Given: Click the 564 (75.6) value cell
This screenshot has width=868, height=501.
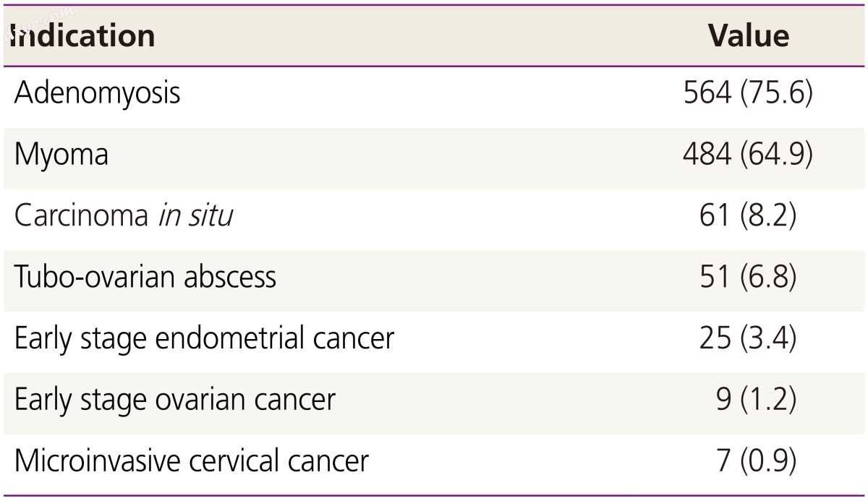Looking at the screenshot, I should 748,95.
